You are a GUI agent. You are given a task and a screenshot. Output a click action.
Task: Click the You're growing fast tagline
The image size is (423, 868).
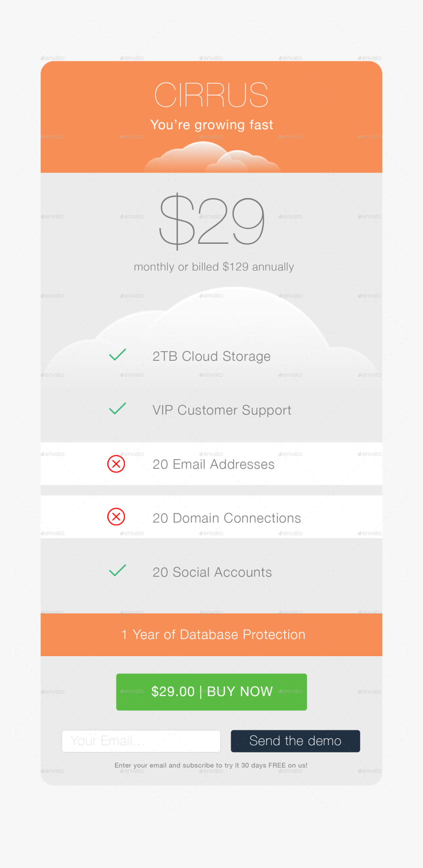pos(211,125)
